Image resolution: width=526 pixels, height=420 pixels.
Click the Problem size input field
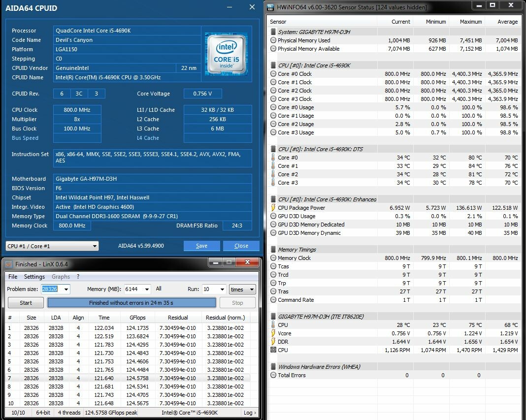click(x=52, y=289)
